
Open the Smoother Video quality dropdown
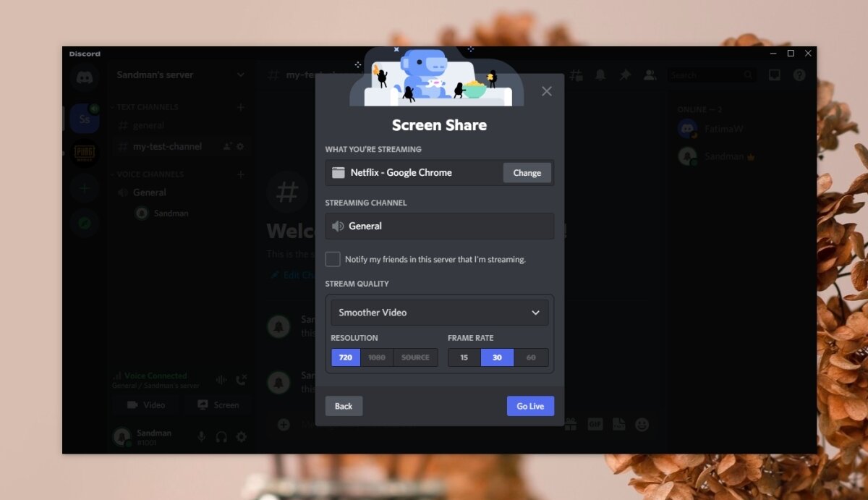point(440,313)
